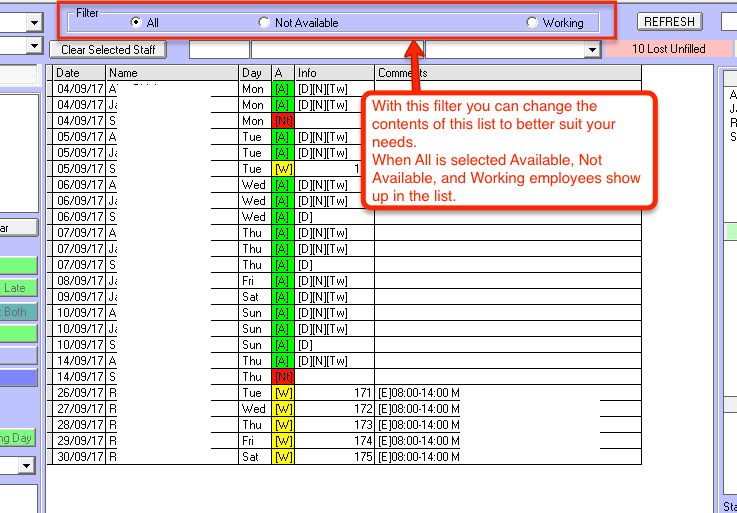Screen dimensions: 737x513
Task: Click the red [Nt] status on 04/09/17 Monday
Action: 282,121
